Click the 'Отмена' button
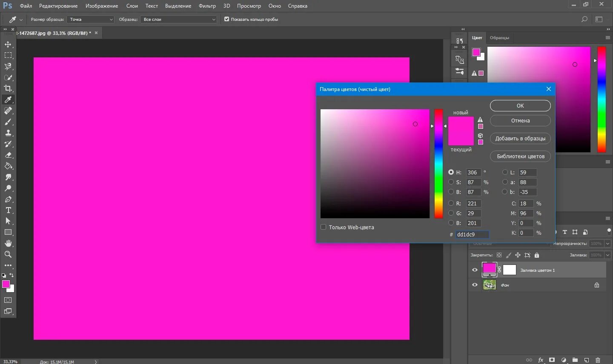Viewport: 613px width, 364px height. point(520,120)
